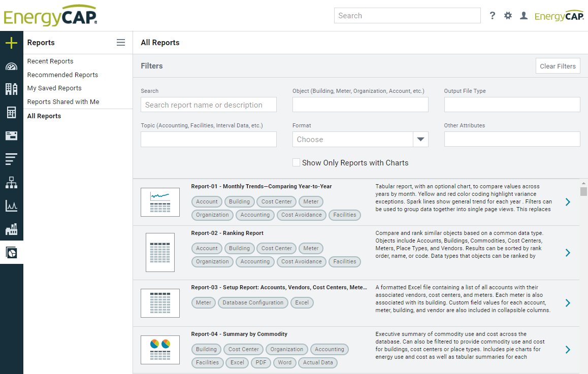This screenshot has width=588, height=374.
Task: Click inside the report search field
Action: click(x=208, y=105)
